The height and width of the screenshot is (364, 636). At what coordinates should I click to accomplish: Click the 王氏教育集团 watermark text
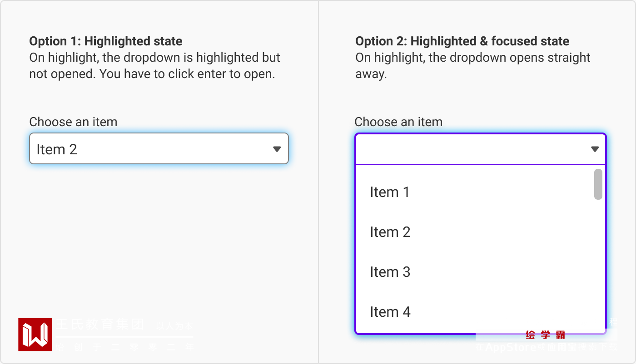(x=100, y=325)
